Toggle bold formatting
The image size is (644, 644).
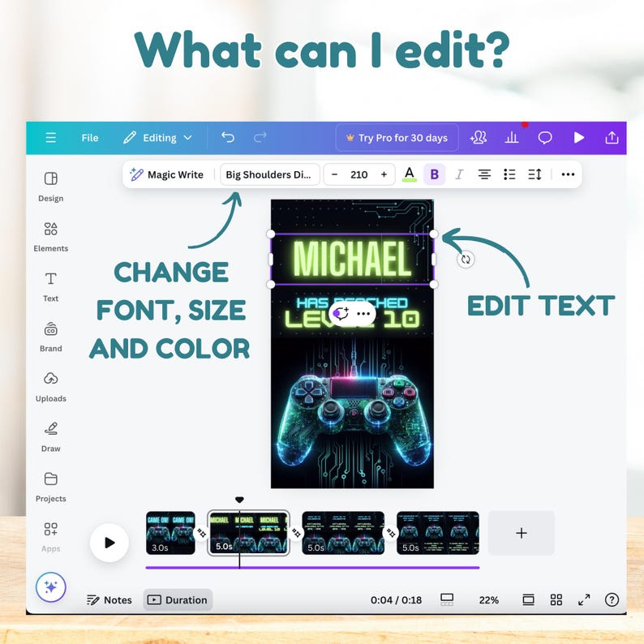[434, 174]
